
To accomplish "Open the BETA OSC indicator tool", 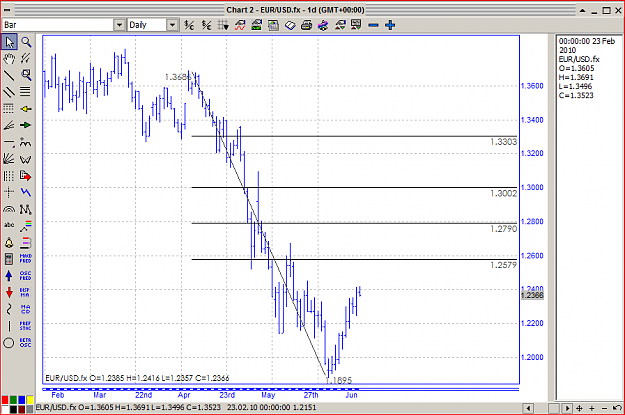I will click(x=26, y=342).
